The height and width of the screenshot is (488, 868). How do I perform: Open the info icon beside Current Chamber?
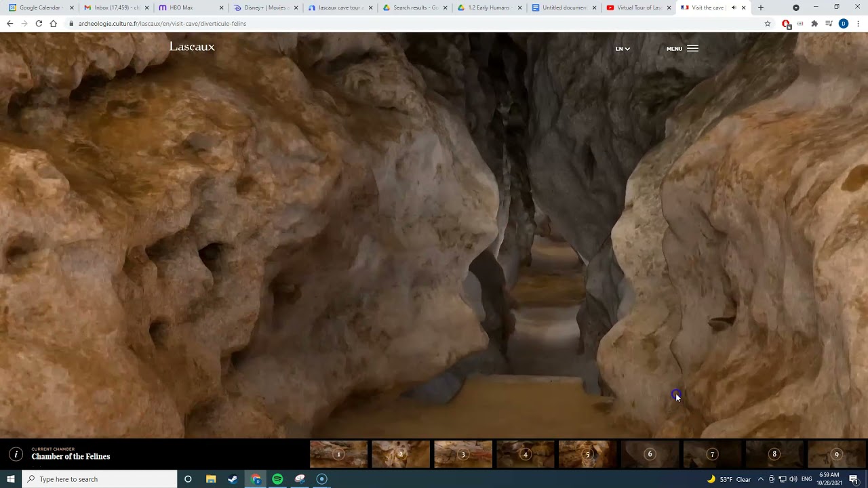16,454
